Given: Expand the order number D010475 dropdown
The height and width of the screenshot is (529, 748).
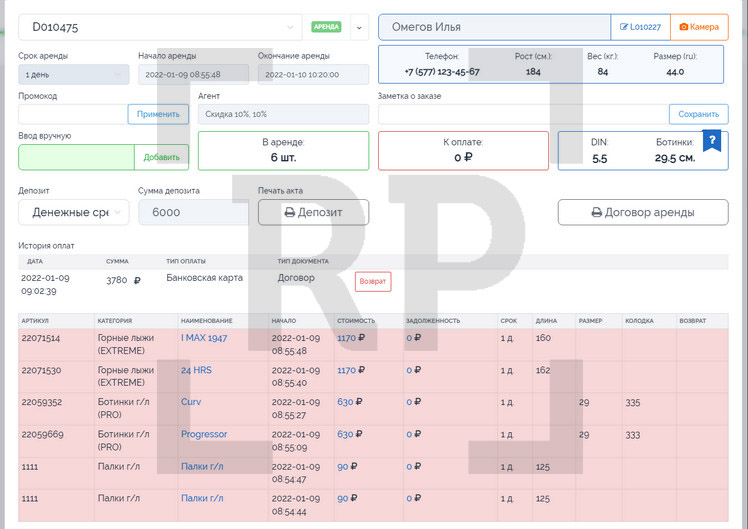Looking at the screenshot, I should 289,27.
